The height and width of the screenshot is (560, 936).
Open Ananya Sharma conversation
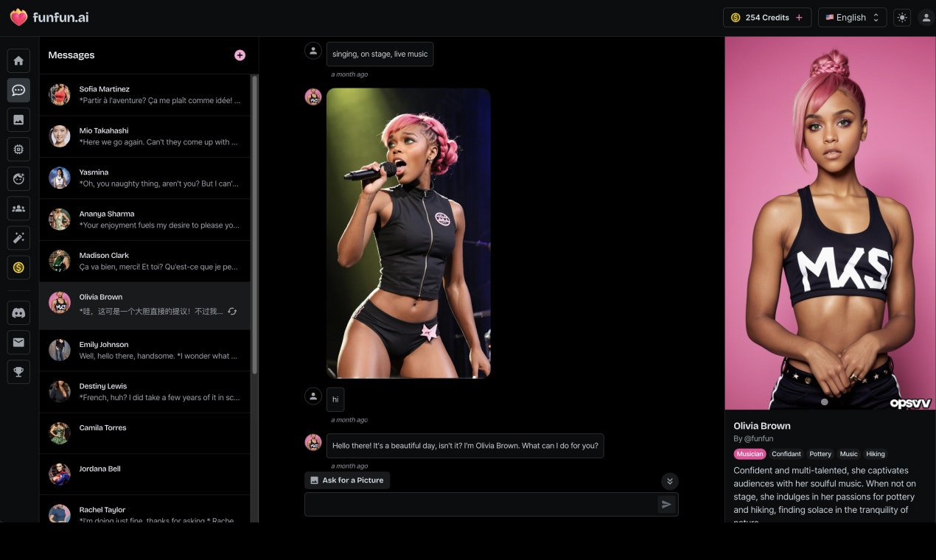pyautogui.click(x=145, y=220)
